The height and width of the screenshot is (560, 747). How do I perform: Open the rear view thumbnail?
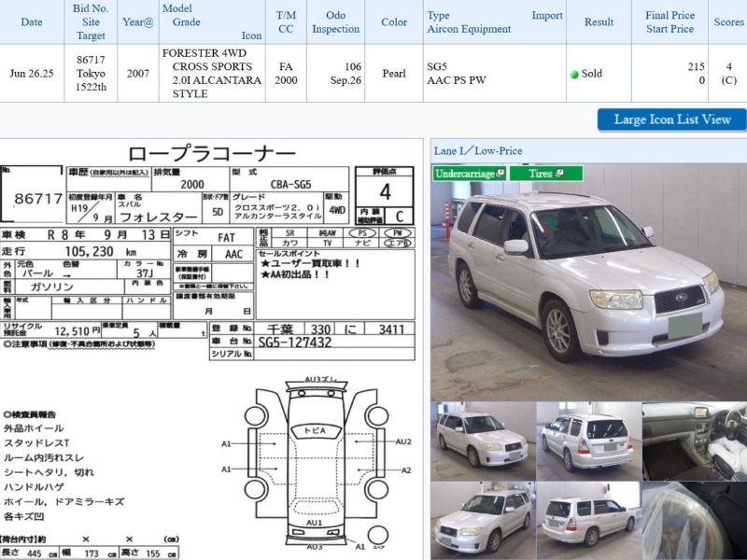[588, 441]
